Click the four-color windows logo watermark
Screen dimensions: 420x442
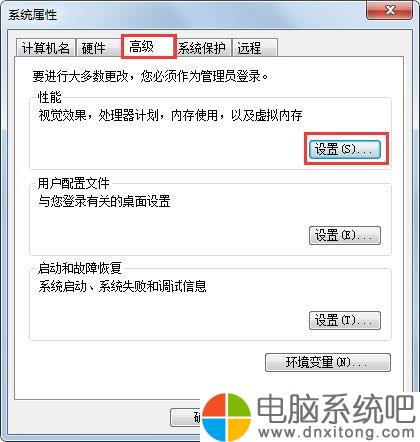point(227,417)
